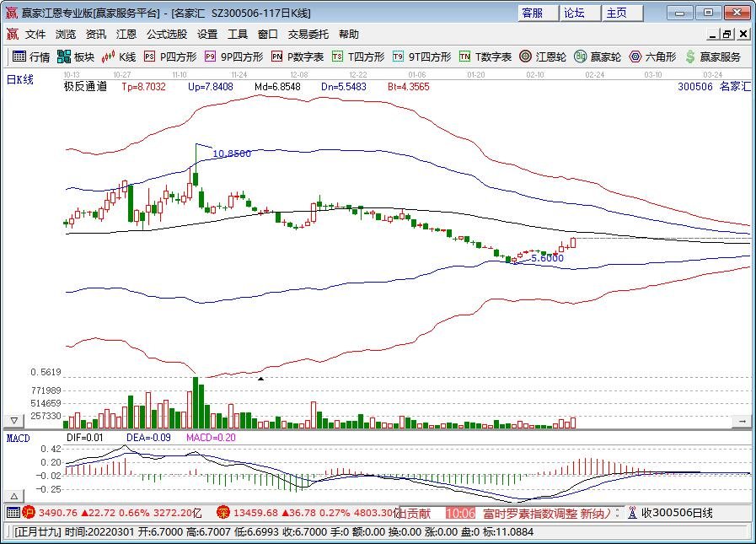
Task: Open the 设置 menu
Action: tap(207, 35)
